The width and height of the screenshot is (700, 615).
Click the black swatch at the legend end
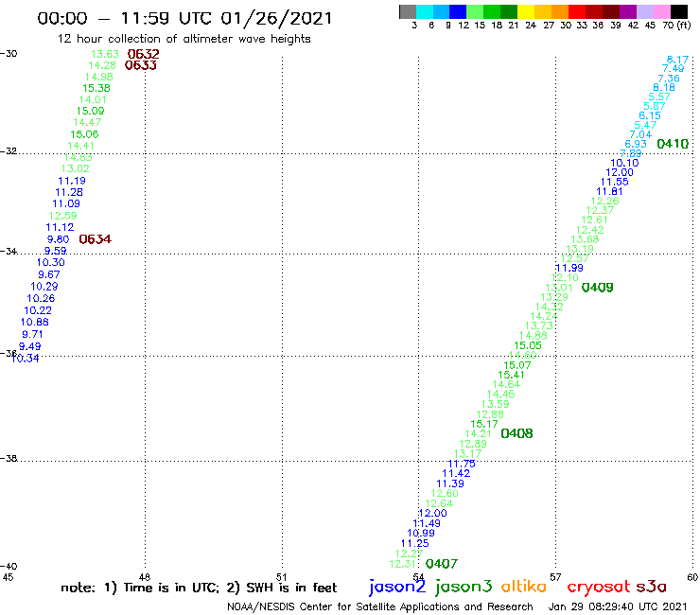(678, 11)
